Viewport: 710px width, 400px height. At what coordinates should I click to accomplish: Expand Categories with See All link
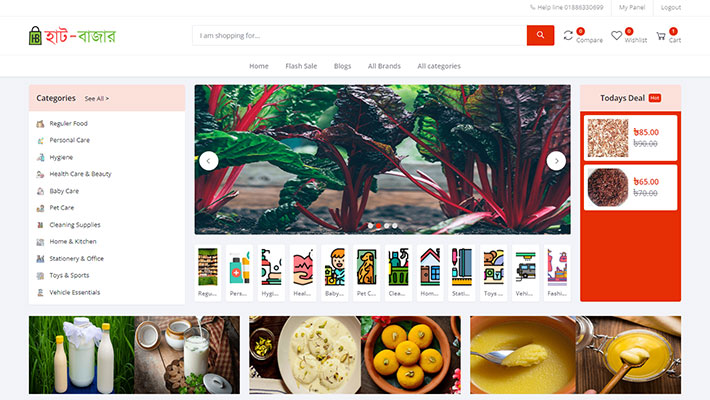(x=96, y=98)
